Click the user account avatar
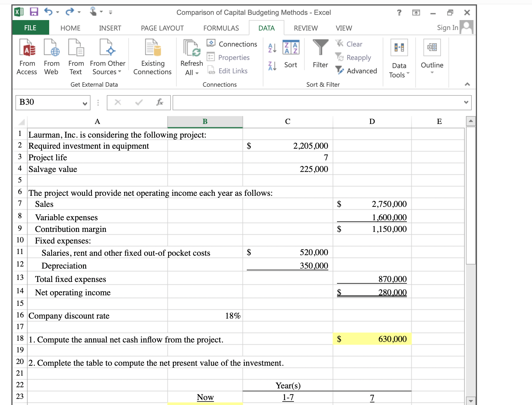 (467, 27)
